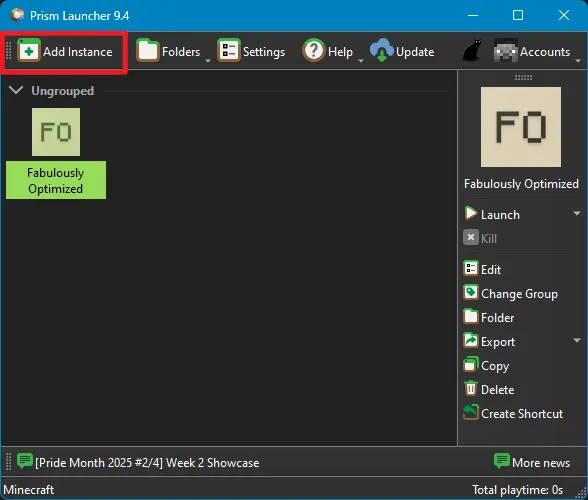The height and width of the screenshot is (500, 588).
Task: Click the Help question mark icon
Action: [314, 50]
